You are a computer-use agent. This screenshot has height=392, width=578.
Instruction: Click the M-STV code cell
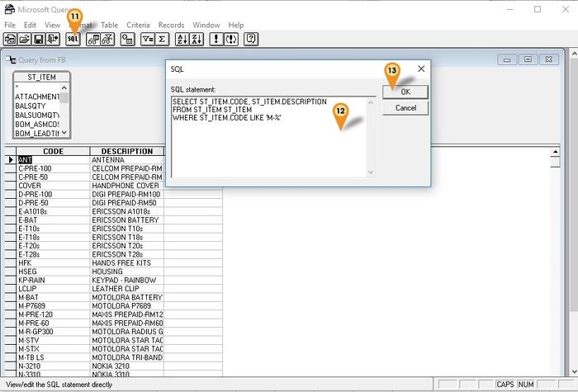pyautogui.click(x=53, y=340)
